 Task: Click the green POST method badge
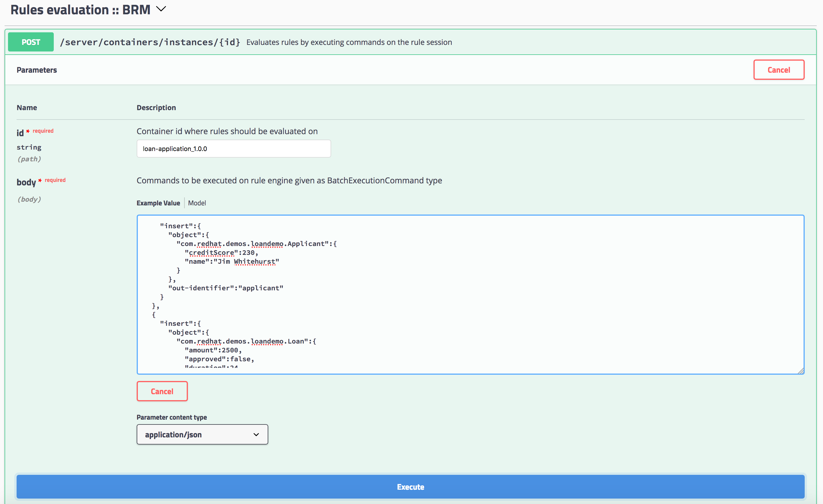[31, 42]
